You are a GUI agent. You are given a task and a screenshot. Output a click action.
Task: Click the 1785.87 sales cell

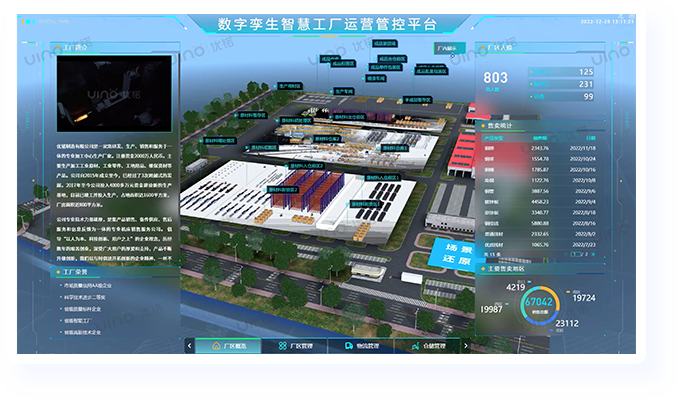coord(540,170)
